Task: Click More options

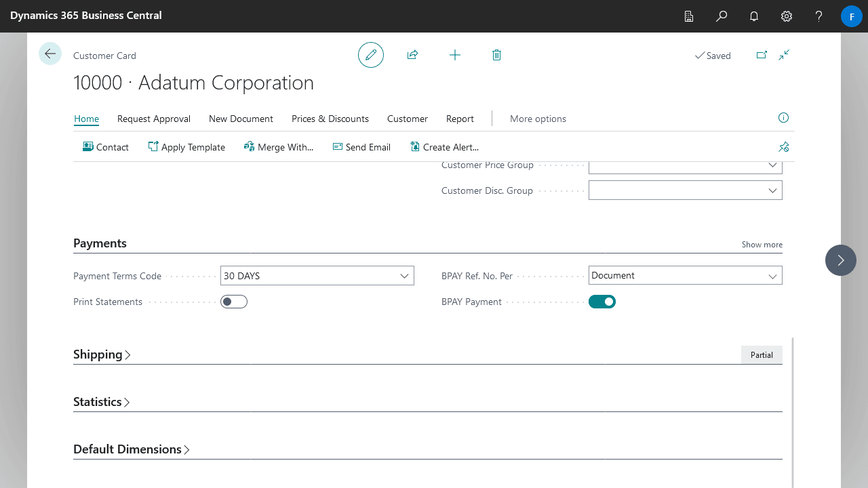Action: click(x=538, y=119)
